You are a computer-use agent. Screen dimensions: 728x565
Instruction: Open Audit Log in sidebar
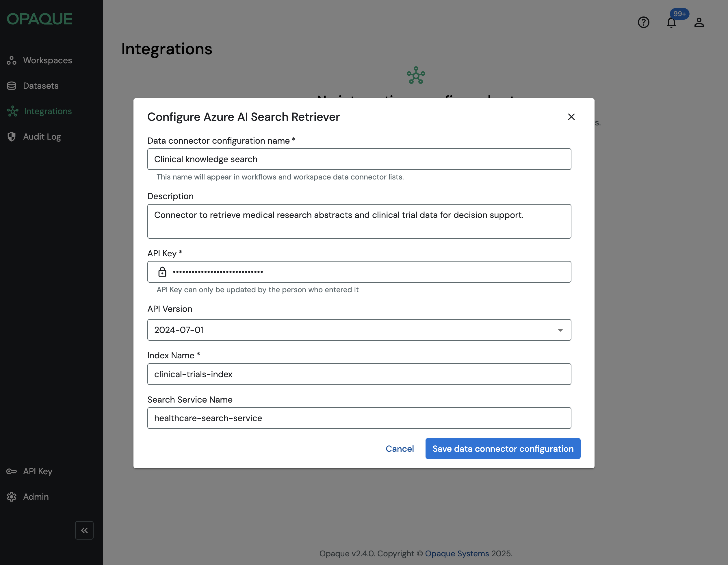click(x=42, y=137)
